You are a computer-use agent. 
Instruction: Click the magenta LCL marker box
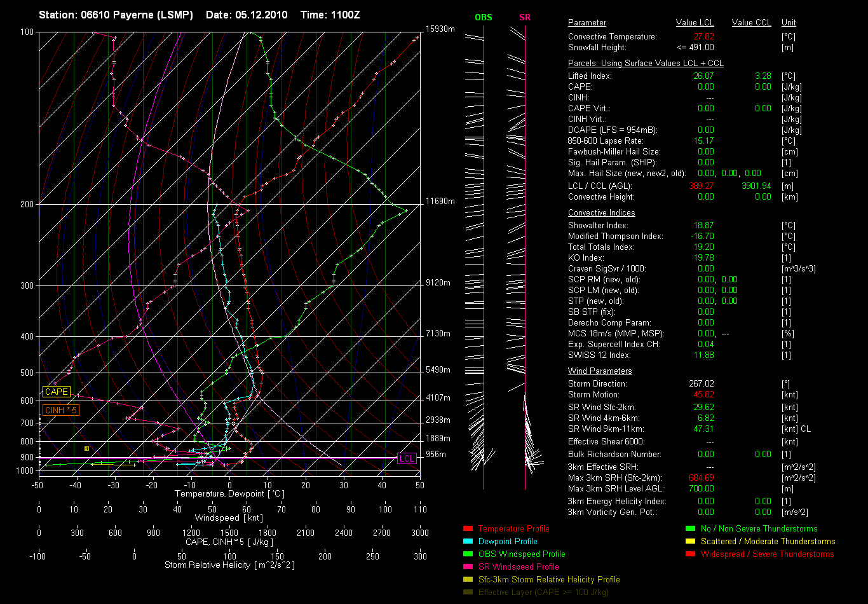[406, 458]
